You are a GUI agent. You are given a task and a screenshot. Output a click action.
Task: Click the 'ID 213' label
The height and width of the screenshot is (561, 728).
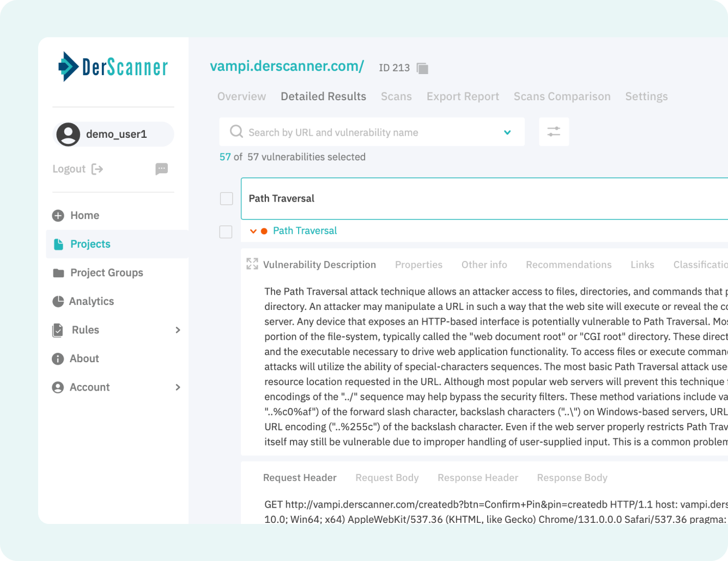pyautogui.click(x=394, y=68)
